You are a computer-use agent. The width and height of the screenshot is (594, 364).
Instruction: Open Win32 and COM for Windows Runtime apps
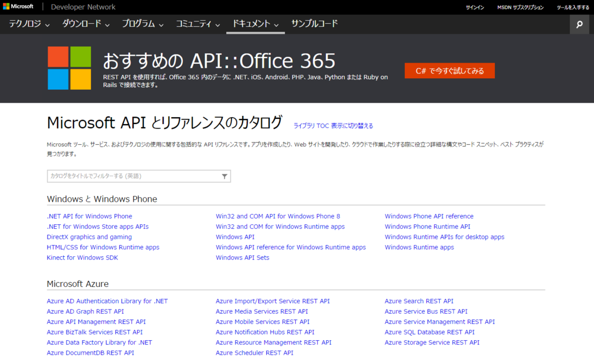pos(280,226)
